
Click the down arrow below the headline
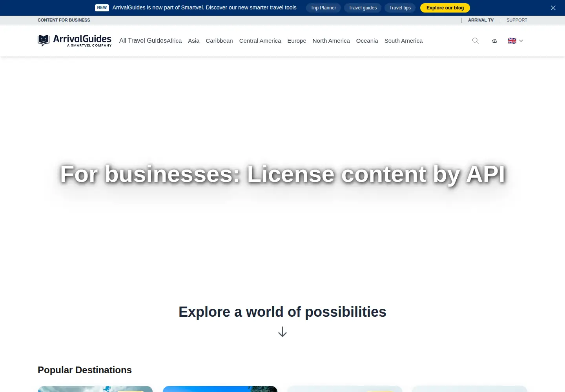pos(282,332)
